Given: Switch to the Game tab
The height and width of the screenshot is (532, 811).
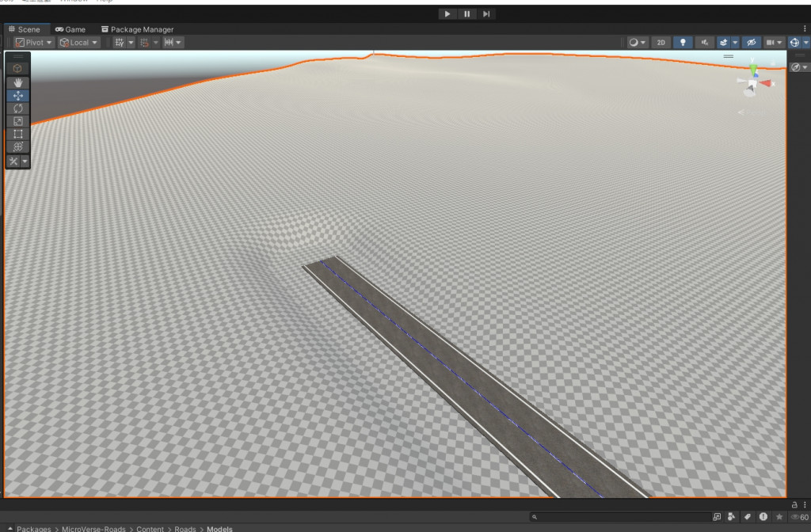Looking at the screenshot, I should click(70, 29).
